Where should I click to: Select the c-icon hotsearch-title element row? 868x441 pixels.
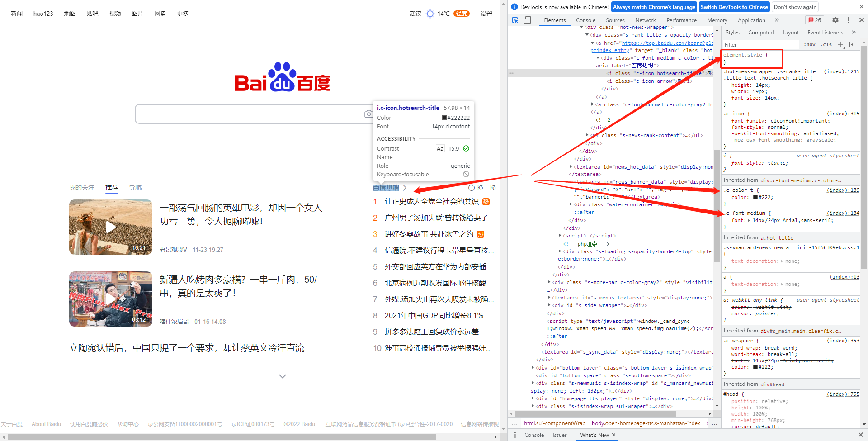tap(610, 73)
